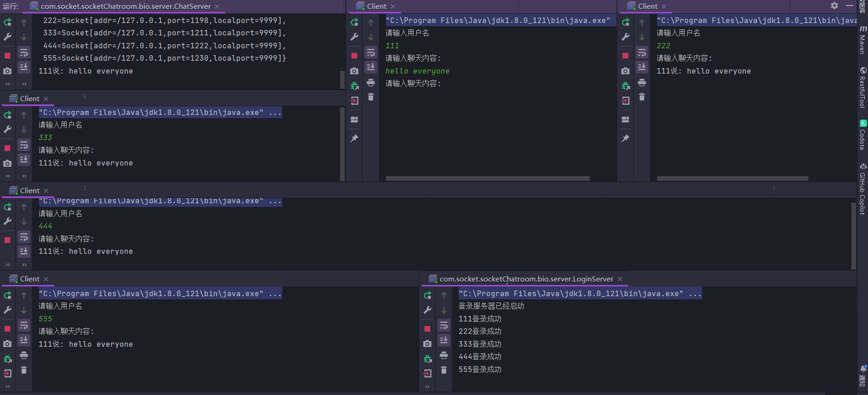The height and width of the screenshot is (395, 868).
Task: Clear all output in 111 client console
Action: pos(371,97)
